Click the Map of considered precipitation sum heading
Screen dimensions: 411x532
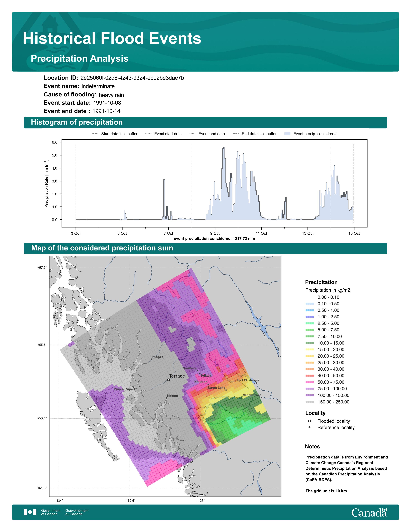(x=102, y=248)
